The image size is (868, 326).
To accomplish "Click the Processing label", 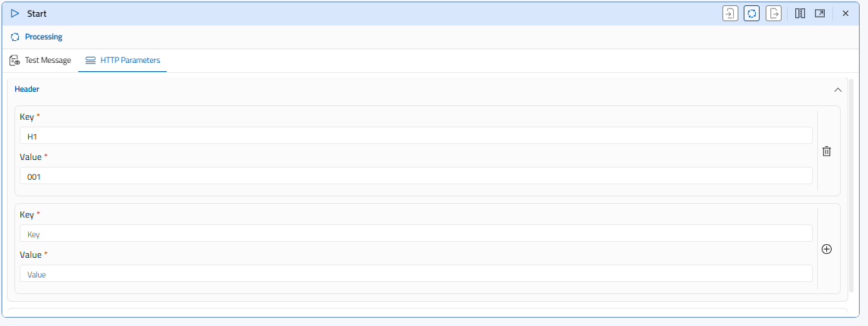I will 44,37.
